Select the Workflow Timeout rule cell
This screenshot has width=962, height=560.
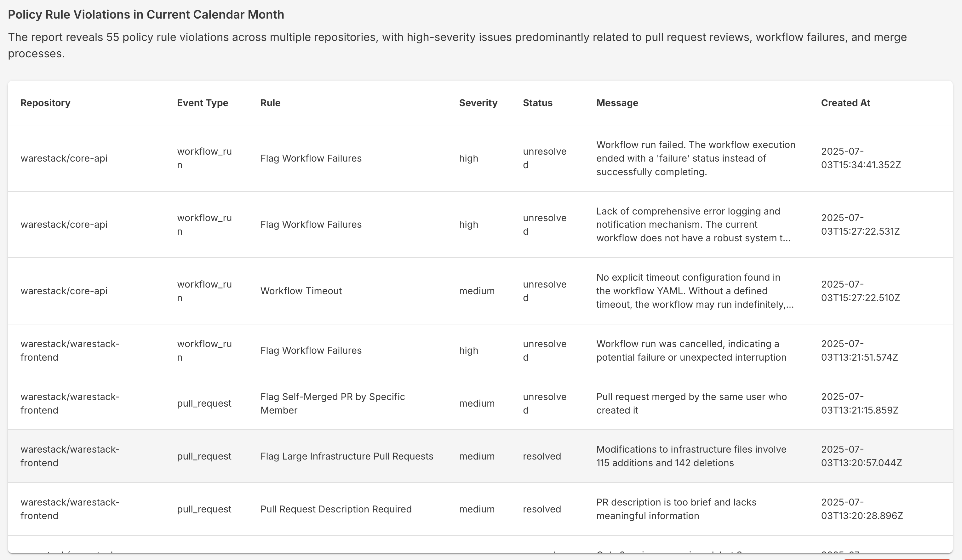tap(301, 291)
